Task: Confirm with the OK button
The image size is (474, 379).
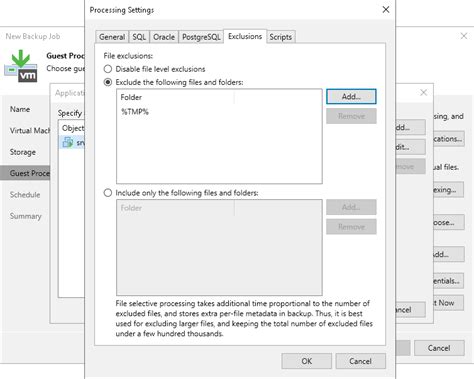Action: (306, 361)
